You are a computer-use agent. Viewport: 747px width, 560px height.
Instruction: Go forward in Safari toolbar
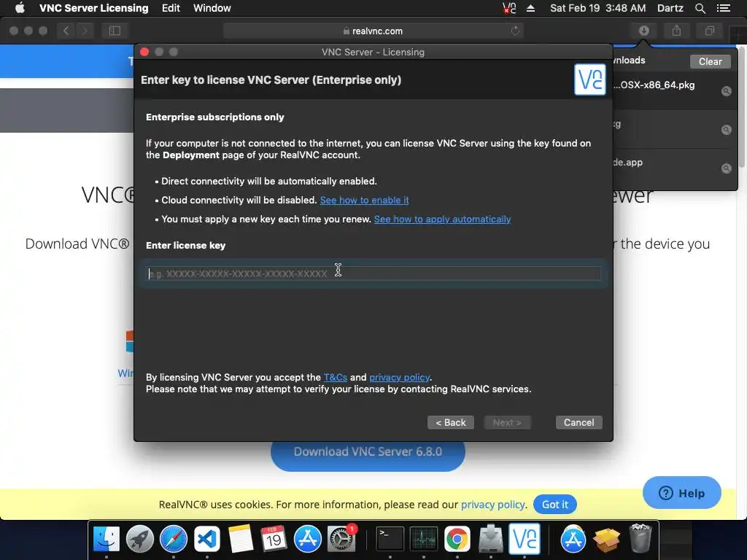pyautogui.click(x=85, y=31)
